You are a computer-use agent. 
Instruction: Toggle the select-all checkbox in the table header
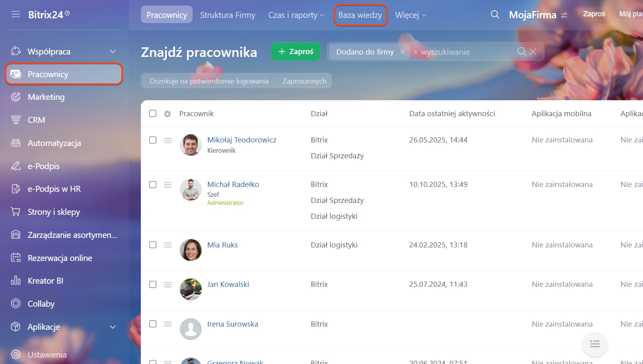coord(153,113)
